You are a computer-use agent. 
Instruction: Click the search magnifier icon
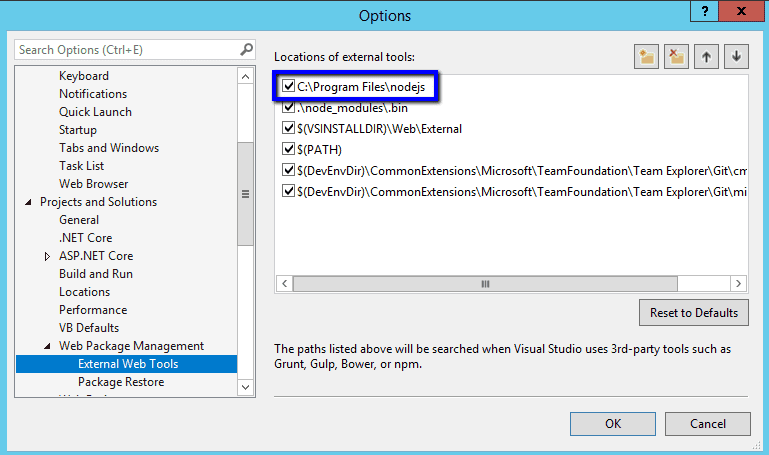(246, 50)
